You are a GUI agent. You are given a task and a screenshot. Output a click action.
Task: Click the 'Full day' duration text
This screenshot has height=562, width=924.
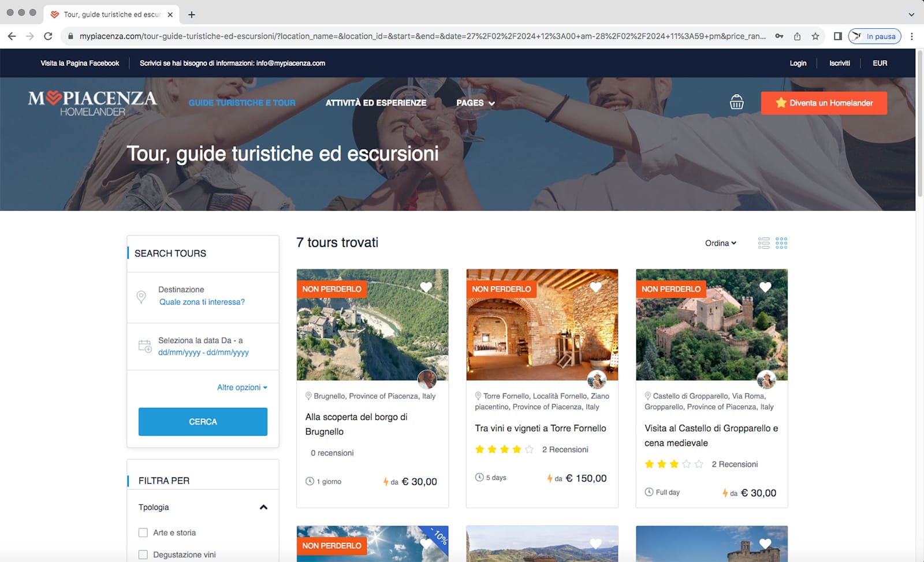click(668, 492)
